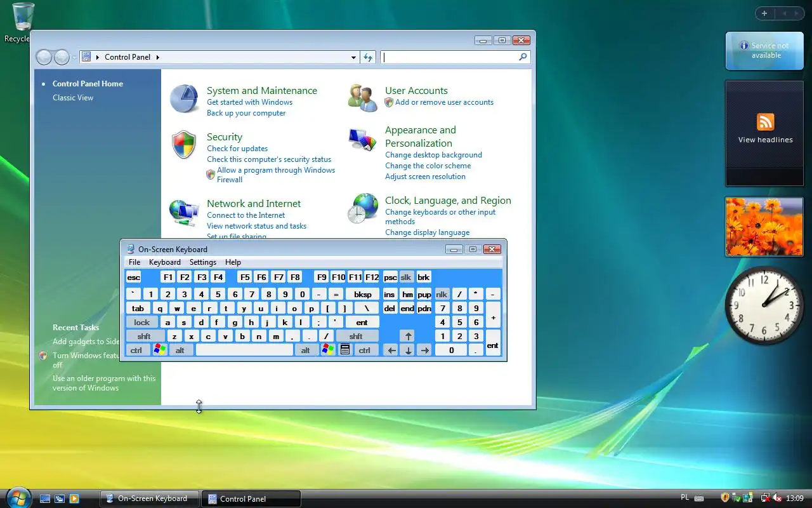812x508 pixels.
Task: Open the PL language bar selector
Action: click(x=684, y=498)
